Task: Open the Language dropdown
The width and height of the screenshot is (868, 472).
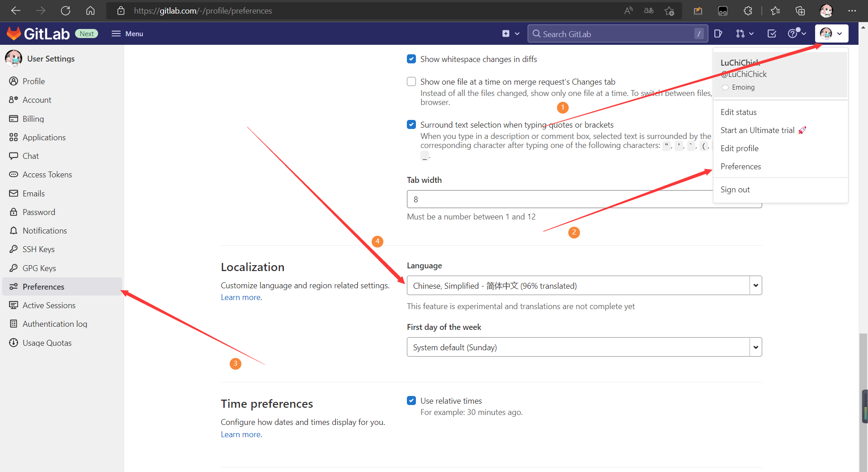Action: point(584,286)
